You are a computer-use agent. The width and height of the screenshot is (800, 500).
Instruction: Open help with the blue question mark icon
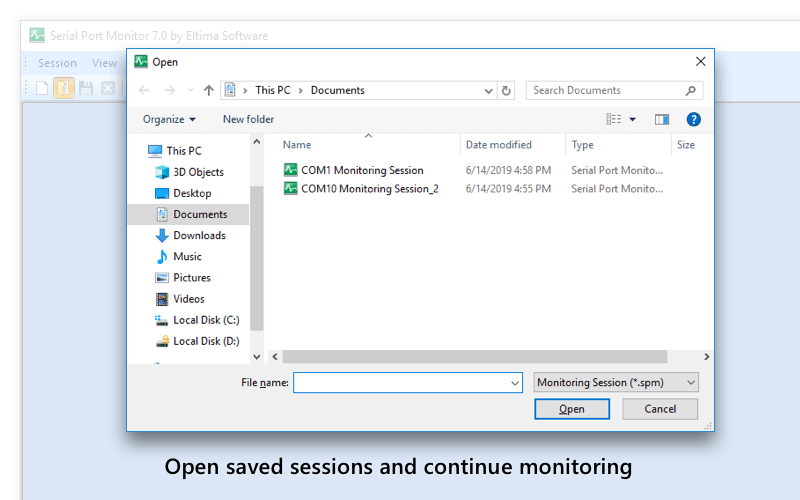693,119
